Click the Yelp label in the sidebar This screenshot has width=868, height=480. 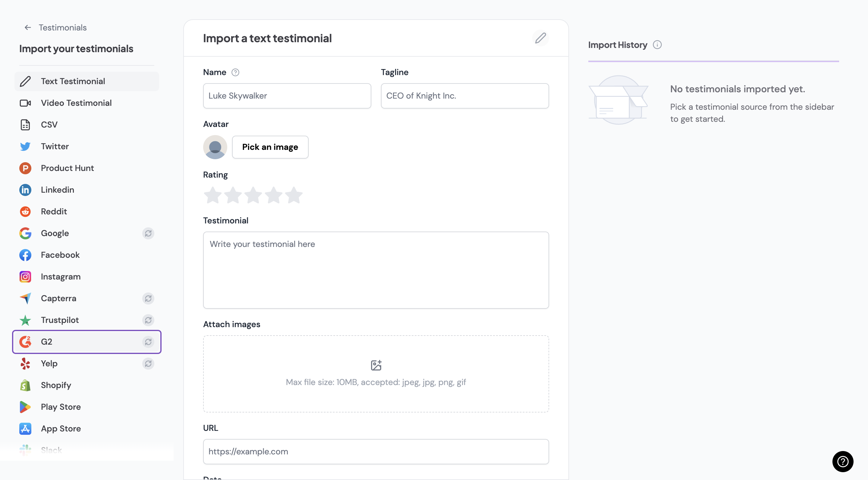[x=49, y=363]
